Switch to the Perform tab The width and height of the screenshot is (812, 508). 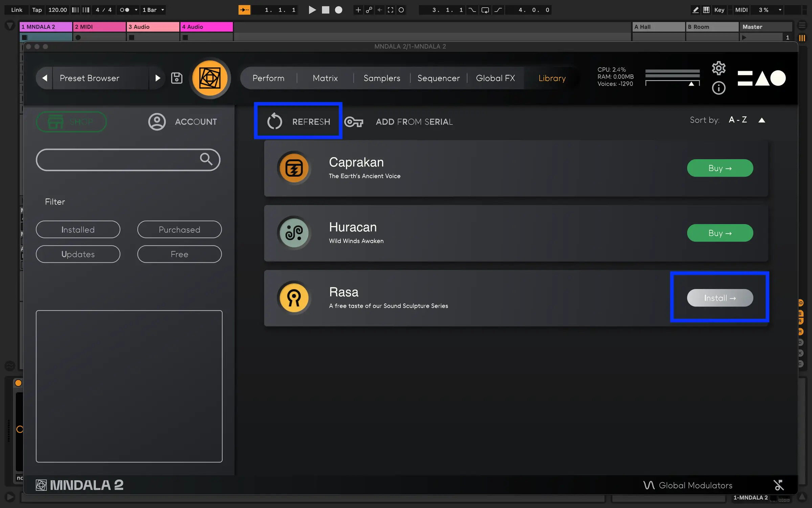coord(268,78)
